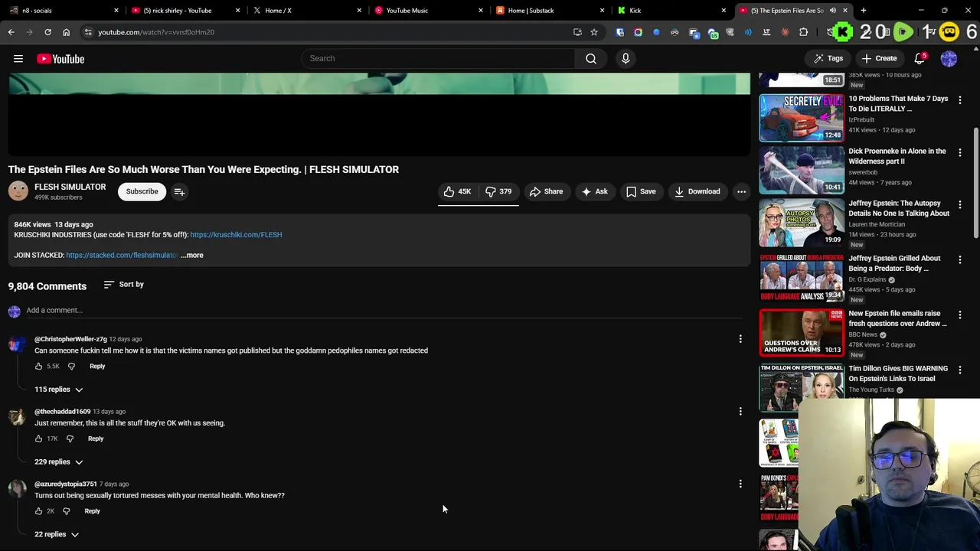Image resolution: width=980 pixels, height=551 pixels.
Task: Open @ChristopherWeller-z7g profile link
Action: point(70,339)
